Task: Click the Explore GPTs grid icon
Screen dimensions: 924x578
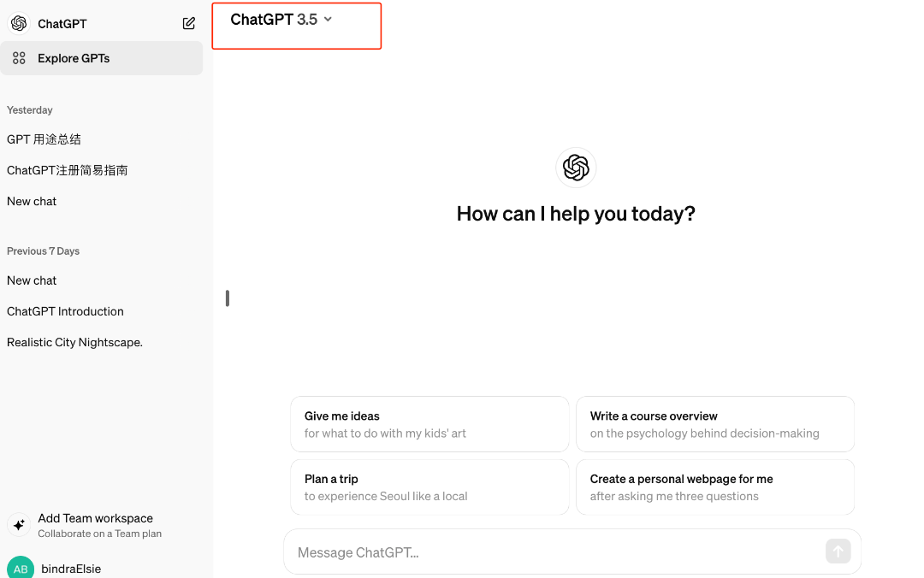Action: pyautogui.click(x=19, y=58)
